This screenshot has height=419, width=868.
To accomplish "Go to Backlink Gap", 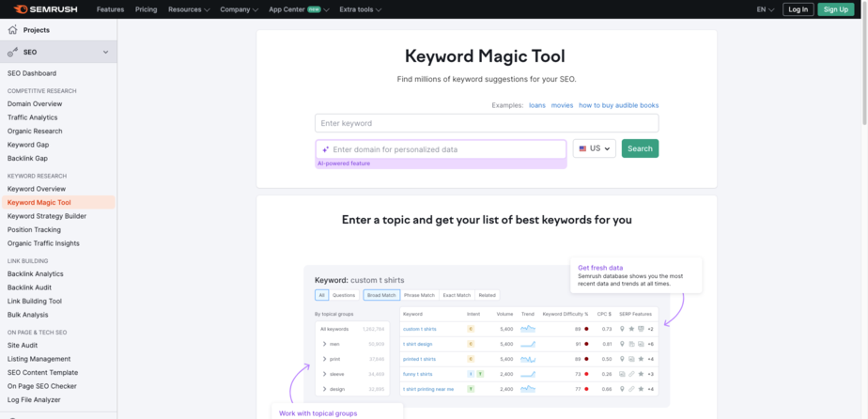I will coord(27,159).
